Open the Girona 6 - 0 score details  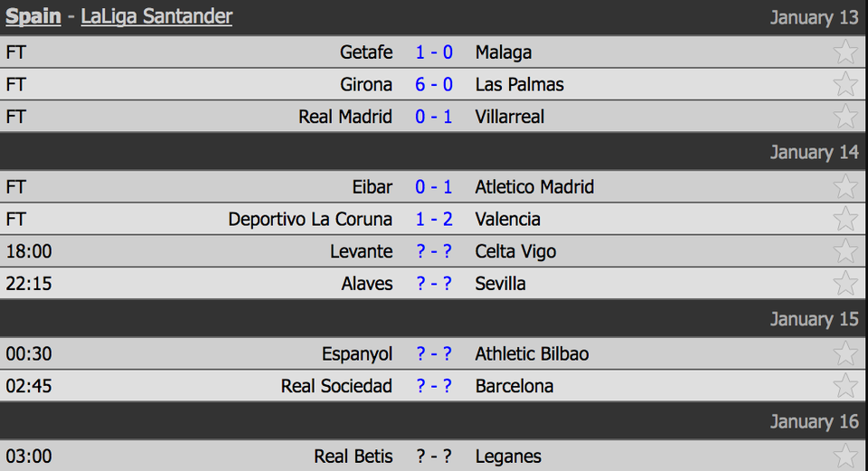pyautogui.click(x=434, y=85)
